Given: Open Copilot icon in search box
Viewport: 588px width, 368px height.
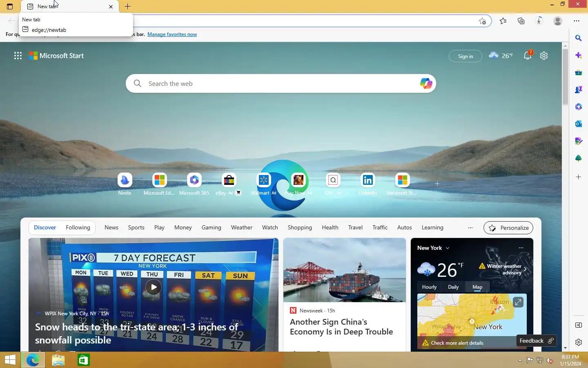Looking at the screenshot, I should point(426,83).
